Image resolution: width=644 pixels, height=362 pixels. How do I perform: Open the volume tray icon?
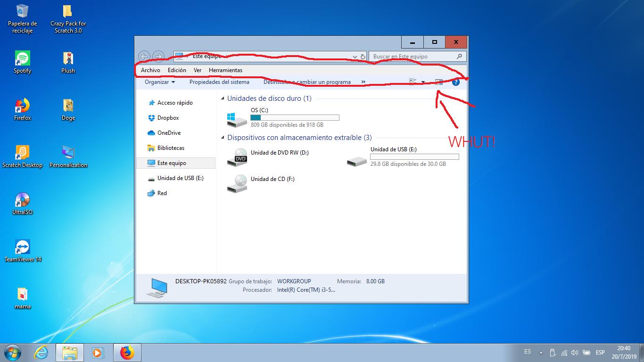575,352
